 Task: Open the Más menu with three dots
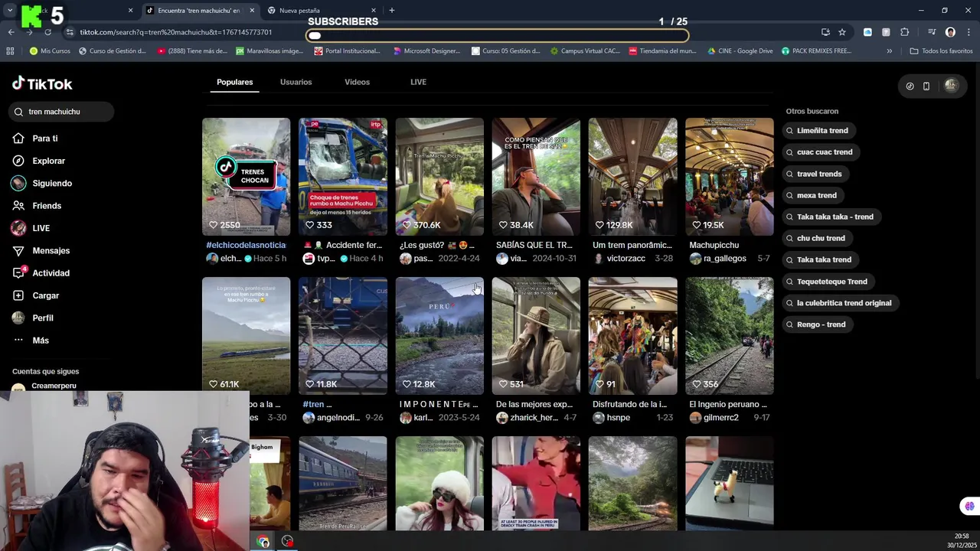tap(31, 341)
